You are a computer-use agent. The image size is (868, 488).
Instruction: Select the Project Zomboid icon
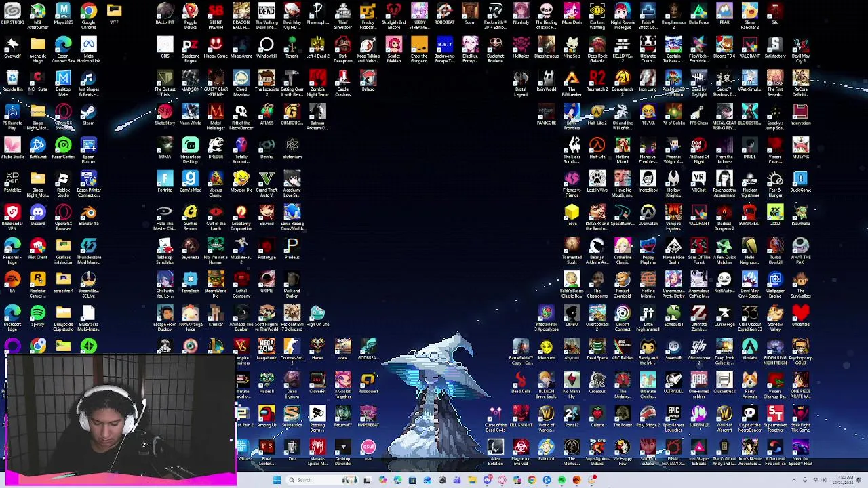[623, 285]
